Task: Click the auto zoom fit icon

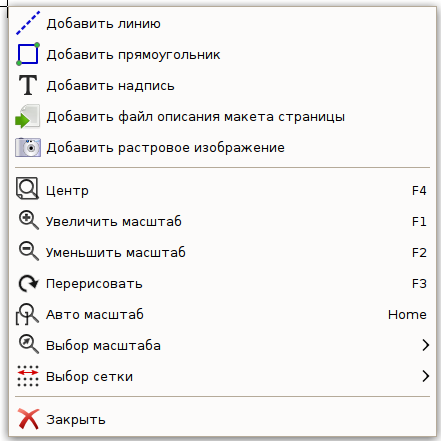Action: (27, 314)
